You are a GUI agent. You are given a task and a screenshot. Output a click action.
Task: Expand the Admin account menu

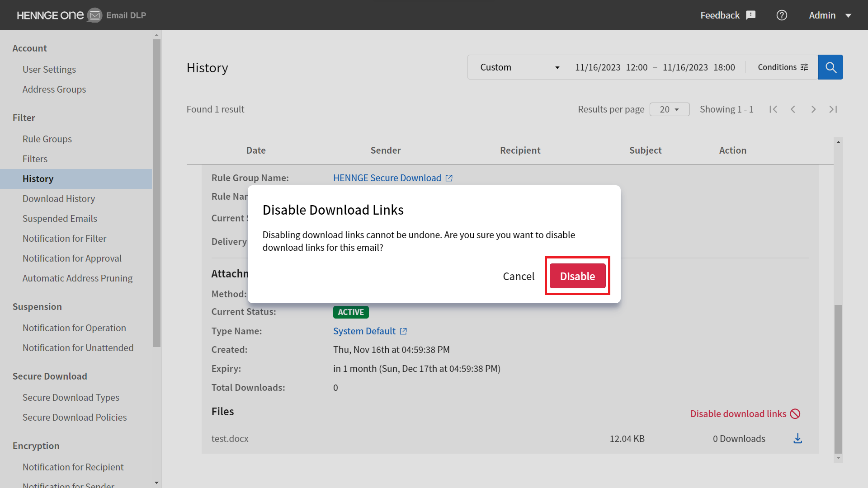pos(830,15)
